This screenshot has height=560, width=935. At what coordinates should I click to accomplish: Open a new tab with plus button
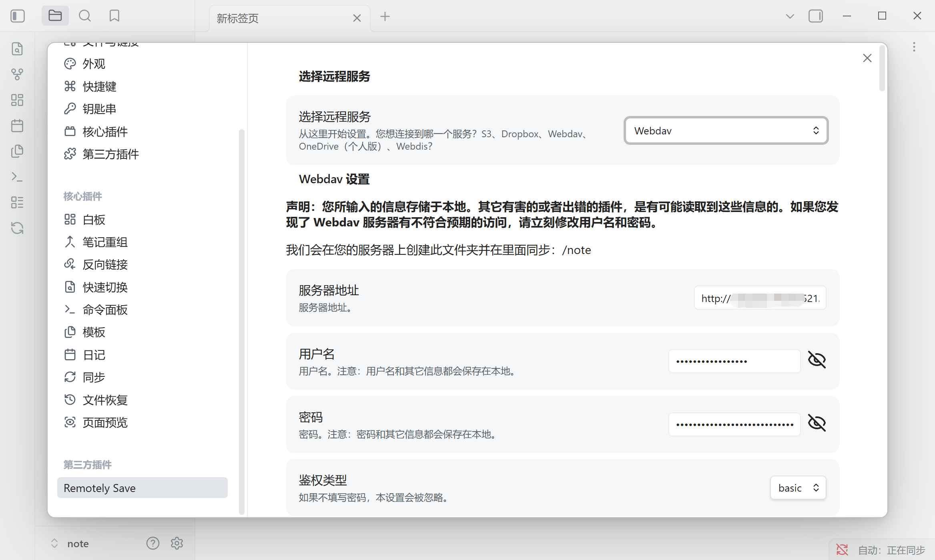(x=385, y=17)
